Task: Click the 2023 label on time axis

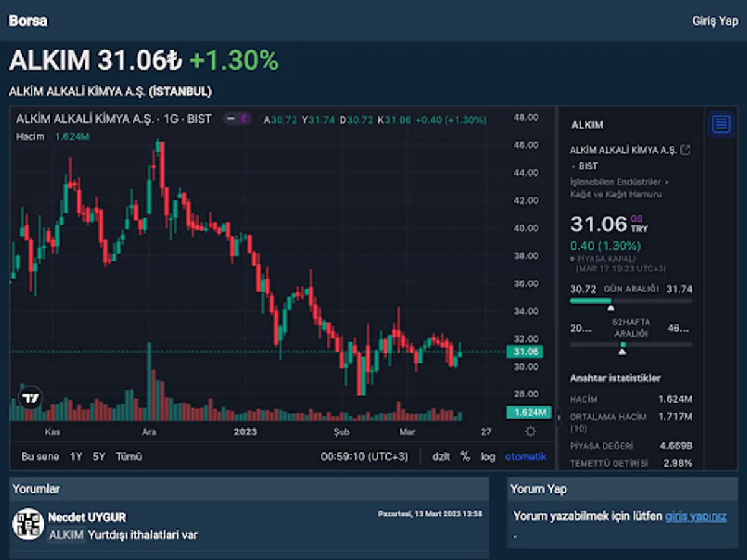Action: 245,431
